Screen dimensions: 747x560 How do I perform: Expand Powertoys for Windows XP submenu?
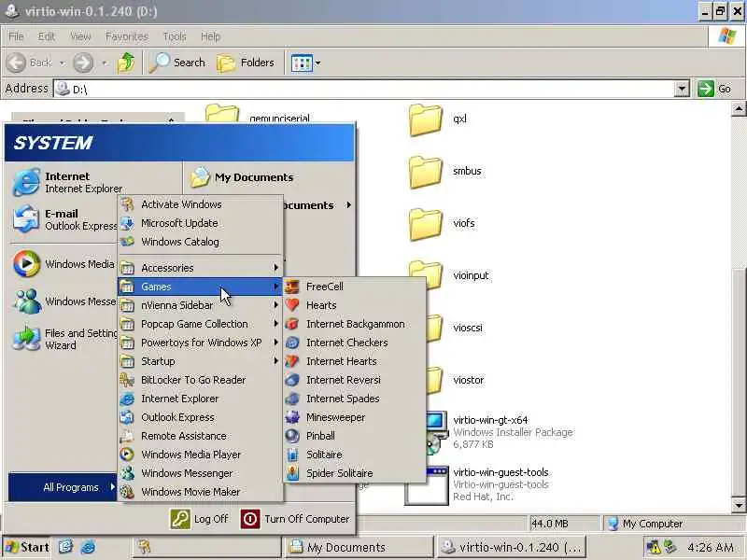[x=200, y=343]
